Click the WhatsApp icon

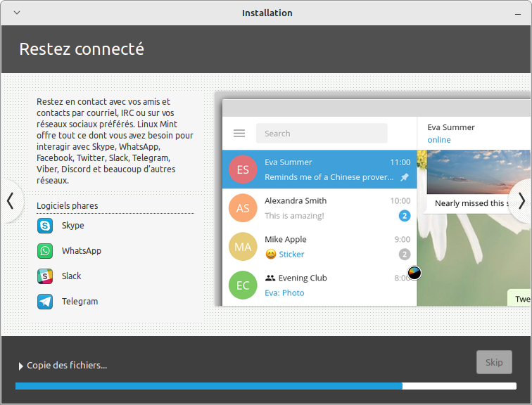tap(45, 251)
